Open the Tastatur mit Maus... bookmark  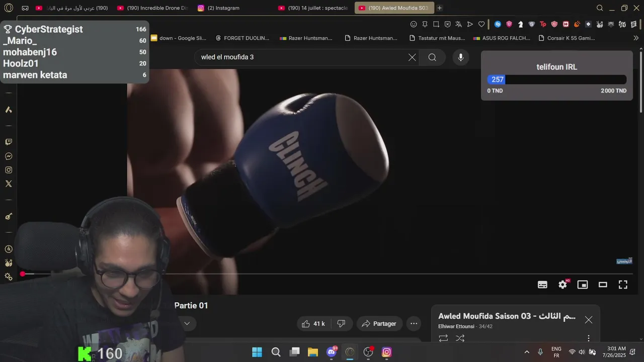[437, 38]
